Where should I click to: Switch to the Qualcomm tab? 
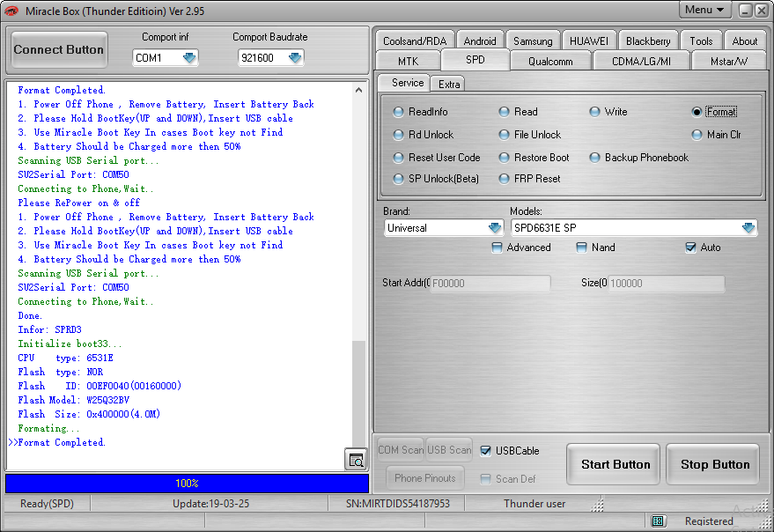tap(550, 62)
